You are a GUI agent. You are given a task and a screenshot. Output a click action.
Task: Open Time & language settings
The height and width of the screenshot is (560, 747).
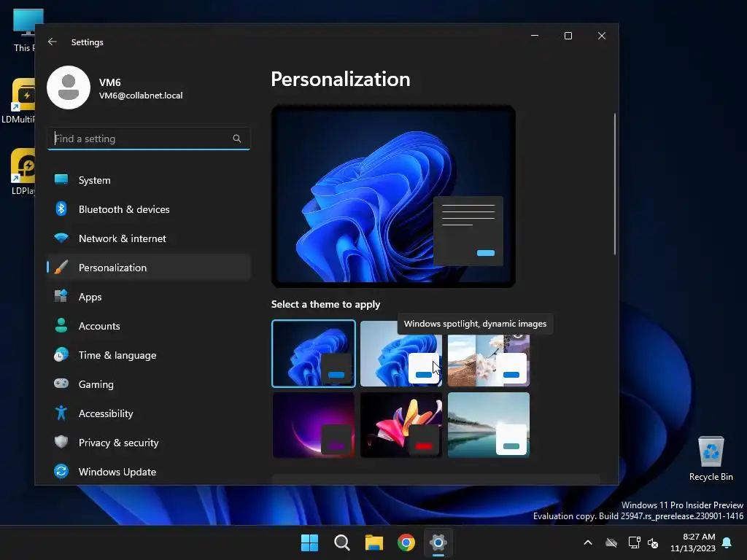149,355
